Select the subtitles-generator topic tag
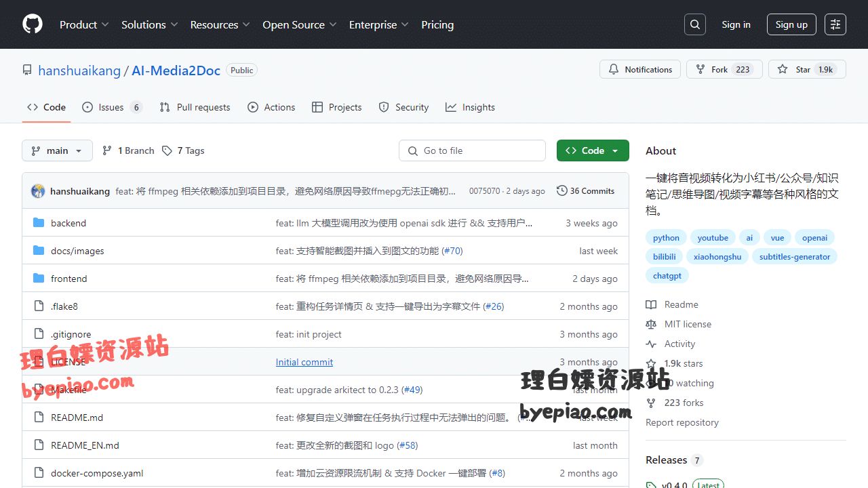The height and width of the screenshot is (488, 868). (795, 257)
